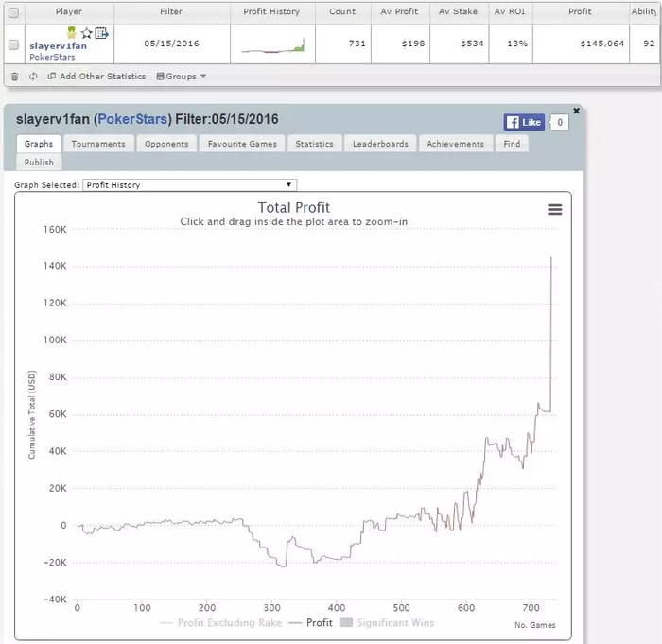This screenshot has height=644, width=662.
Task: Click the refresh icon beside the trash
Action: tap(33, 77)
